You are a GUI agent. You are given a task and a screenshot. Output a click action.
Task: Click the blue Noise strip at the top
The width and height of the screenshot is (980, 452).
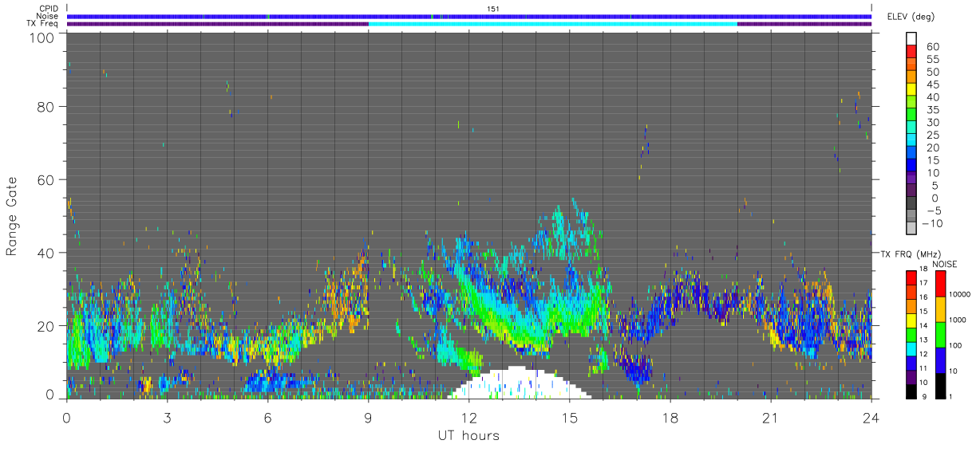pyautogui.click(x=469, y=16)
